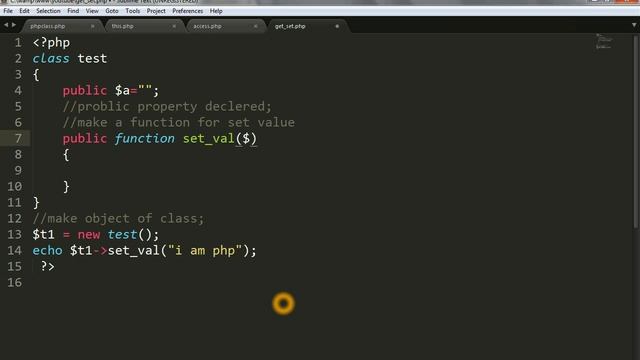Screen dimensions: 640x360
Task: Click the 'set_val' function name on line 7
Action: (x=209, y=139)
